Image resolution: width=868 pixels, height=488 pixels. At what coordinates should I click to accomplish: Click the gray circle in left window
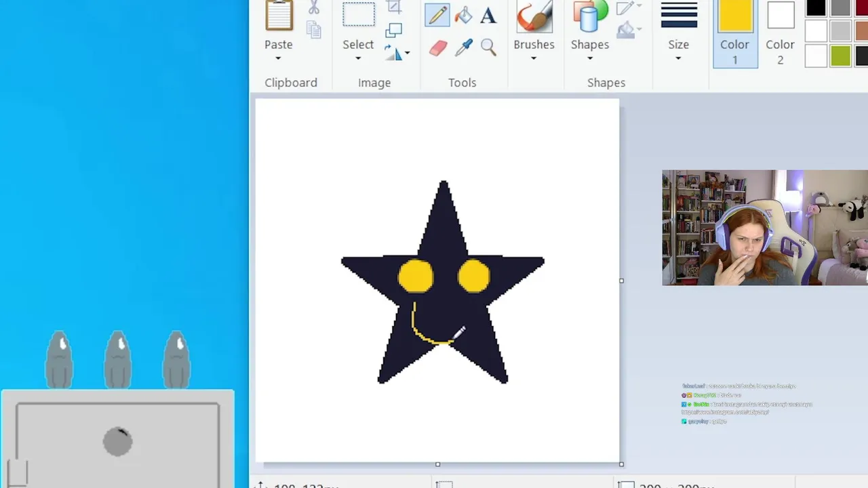click(118, 442)
